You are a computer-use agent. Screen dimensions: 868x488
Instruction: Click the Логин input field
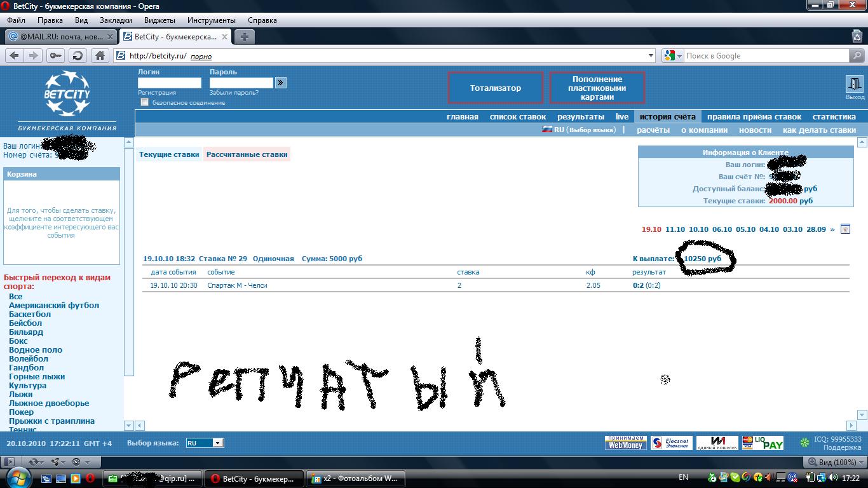click(x=170, y=83)
